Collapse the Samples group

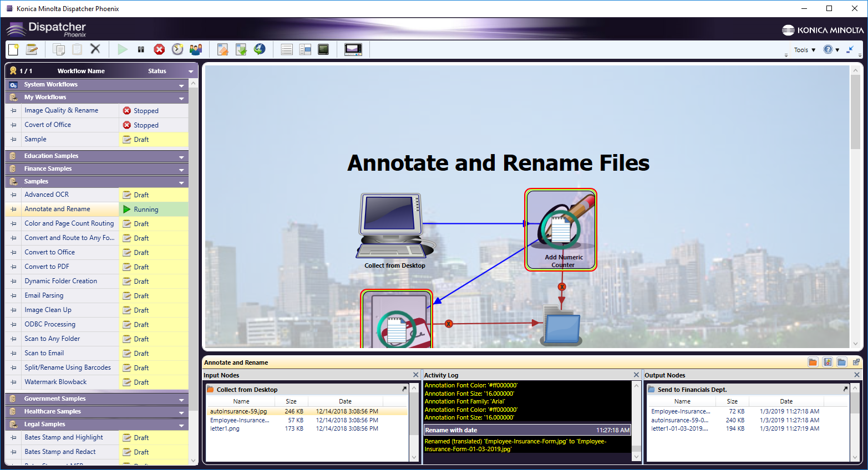(181, 182)
